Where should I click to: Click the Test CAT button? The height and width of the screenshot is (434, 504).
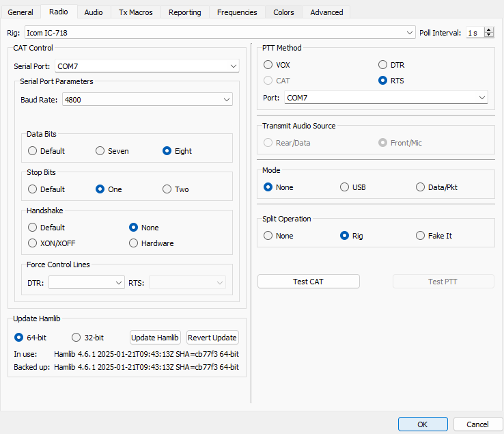308,282
